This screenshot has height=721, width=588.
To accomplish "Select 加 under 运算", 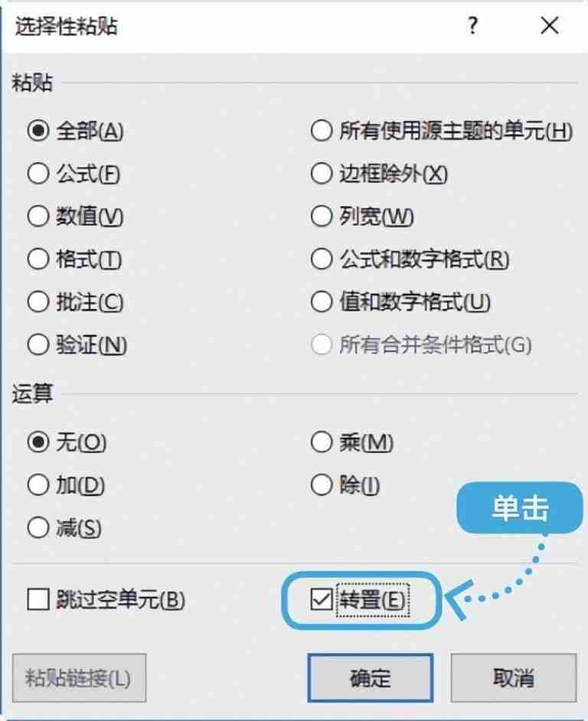I will coord(38,485).
